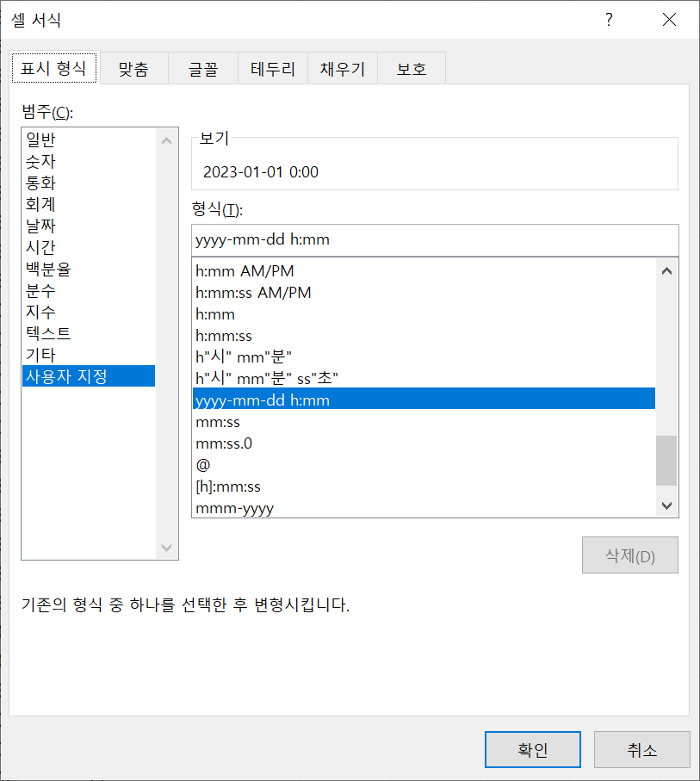The width and height of the screenshot is (700, 781).
Task: Choose format h"시" mm"분"
Action: coord(424,357)
